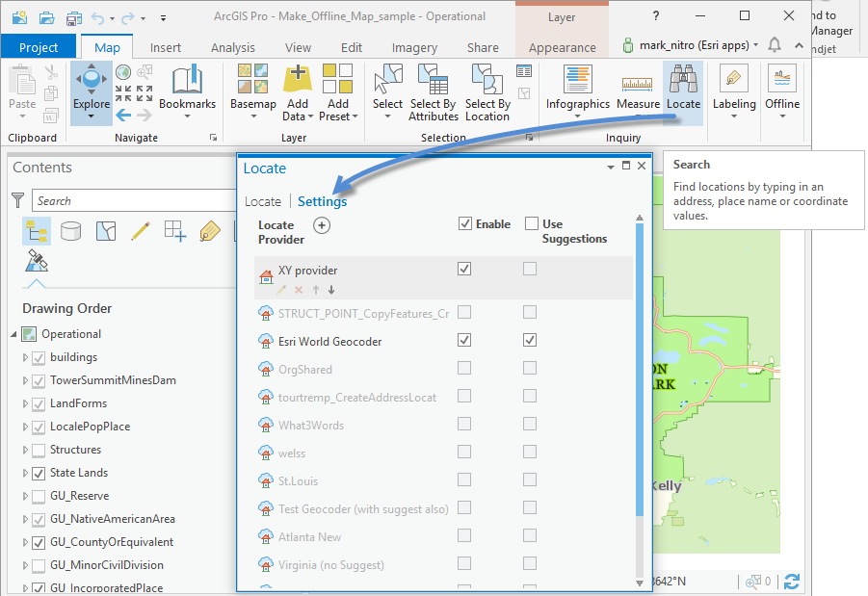
Task: Switch to List By Selection view
Action: pos(106,231)
